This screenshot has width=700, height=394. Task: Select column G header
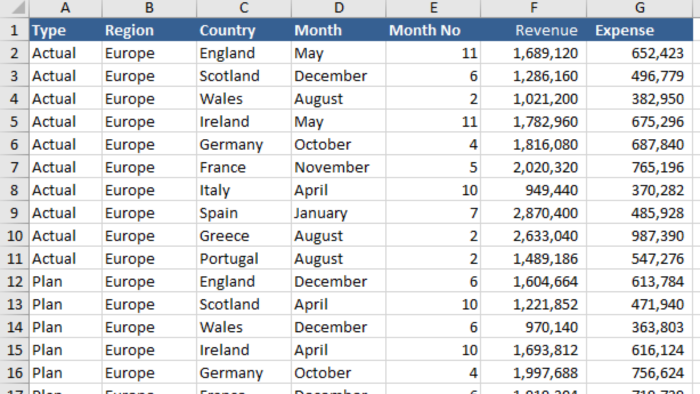[x=640, y=8]
